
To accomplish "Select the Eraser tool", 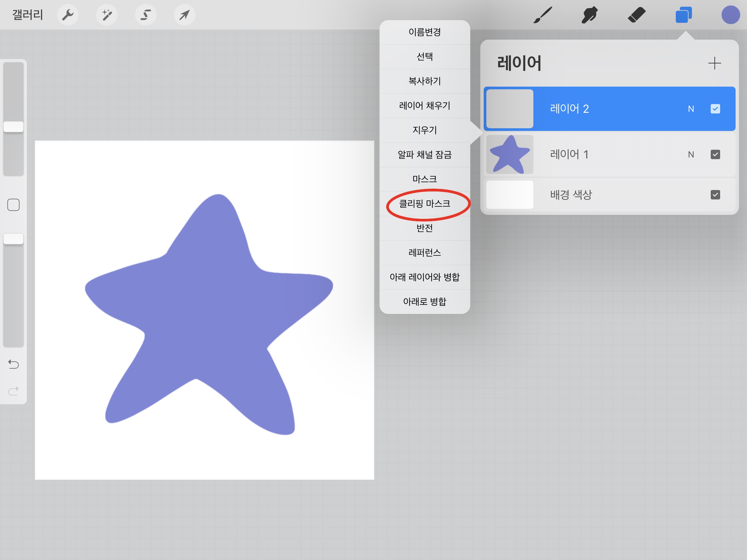I will point(636,15).
